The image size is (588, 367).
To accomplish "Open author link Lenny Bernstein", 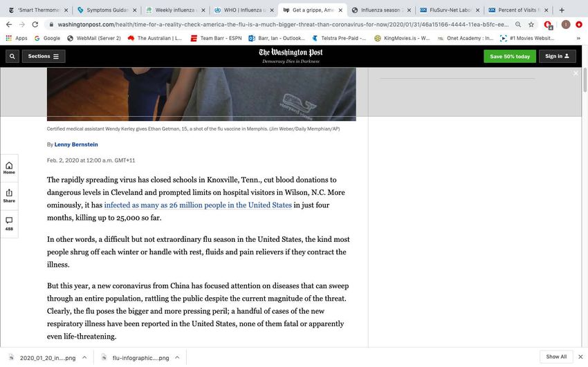I will (76, 144).
